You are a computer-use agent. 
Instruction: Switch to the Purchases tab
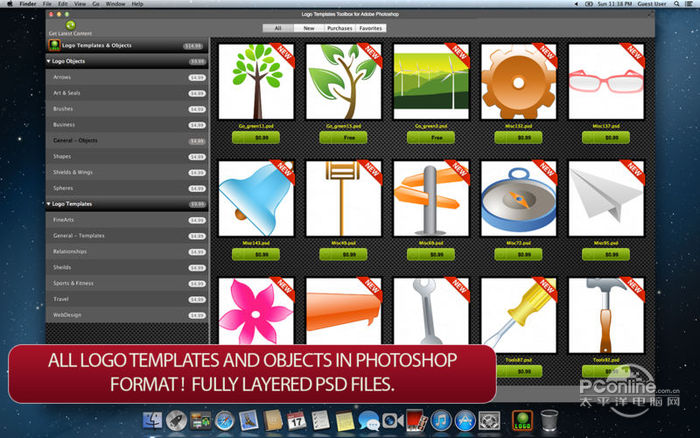(340, 28)
